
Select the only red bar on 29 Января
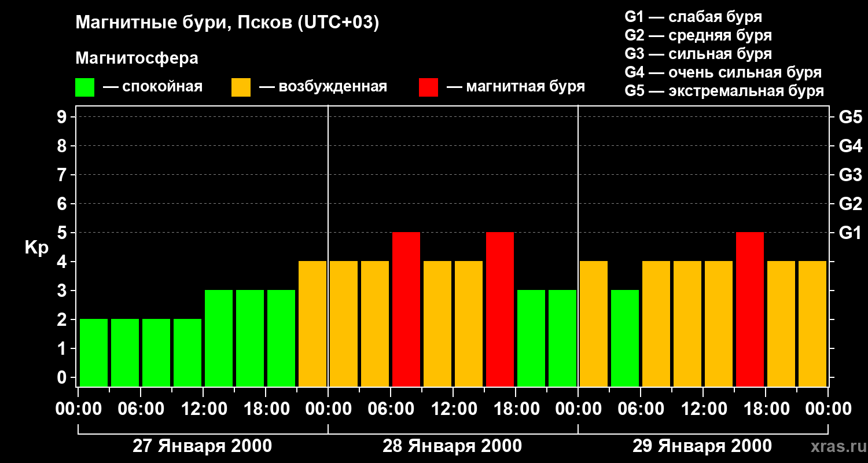click(750, 309)
